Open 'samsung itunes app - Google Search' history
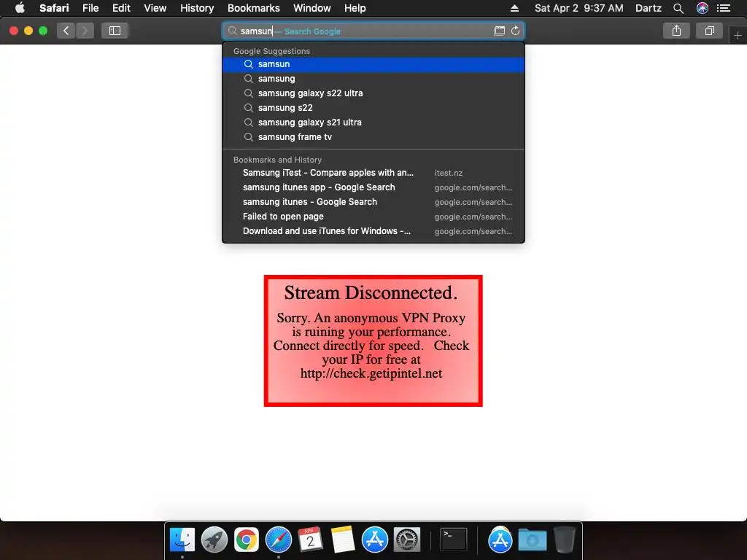The height and width of the screenshot is (560, 747). [373, 187]
